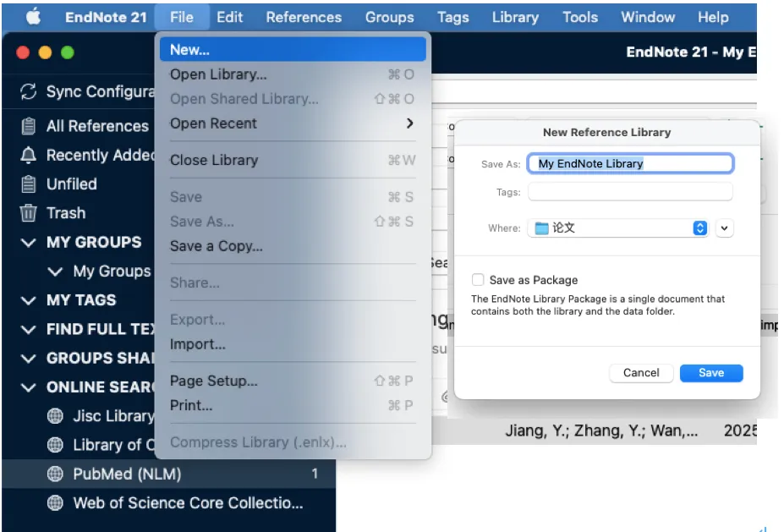Click the Unfiled clipboard icon
The width and height of the screenshot is (784, 532).
point(29,184)
